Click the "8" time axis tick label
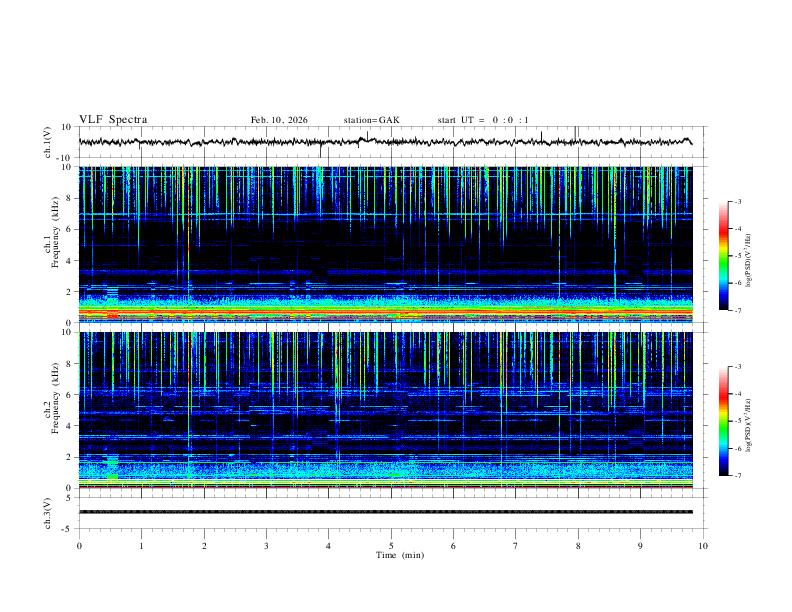This screenshot has width=792, height=612. click(x=578, y=546)
